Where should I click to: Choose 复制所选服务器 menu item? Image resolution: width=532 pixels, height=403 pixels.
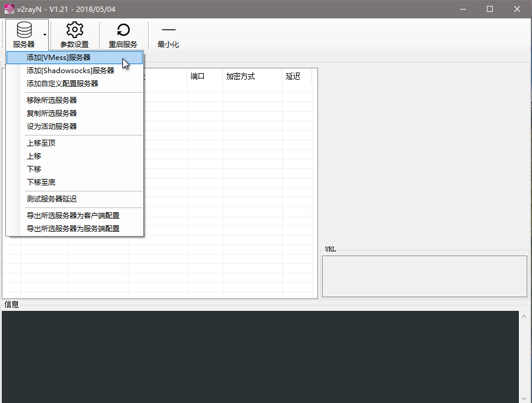(75, 114)
